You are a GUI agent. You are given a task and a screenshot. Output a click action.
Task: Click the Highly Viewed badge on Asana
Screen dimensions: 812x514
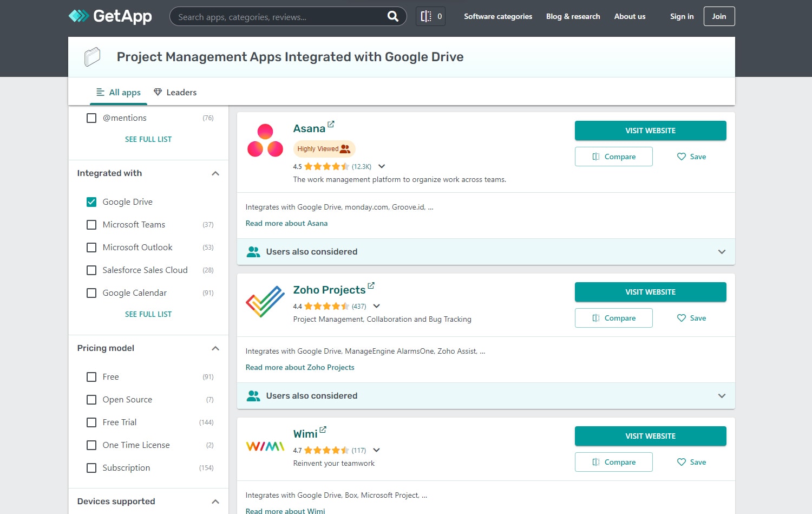pos(324,148)
